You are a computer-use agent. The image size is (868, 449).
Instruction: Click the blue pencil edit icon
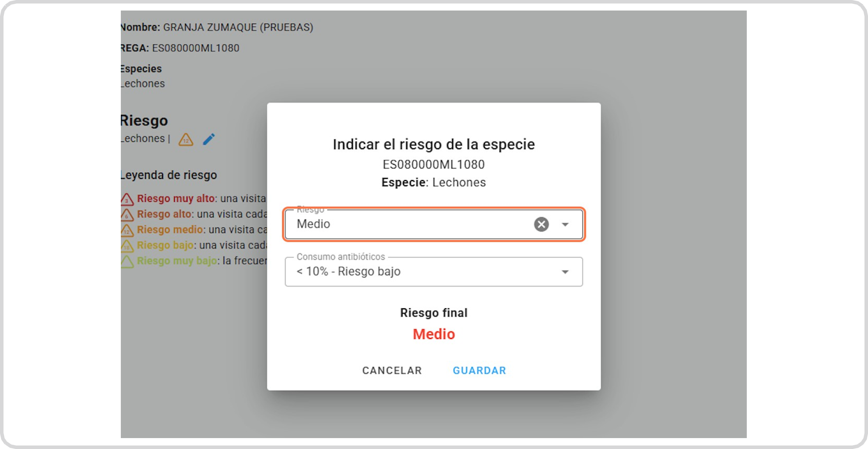point(209,139)
